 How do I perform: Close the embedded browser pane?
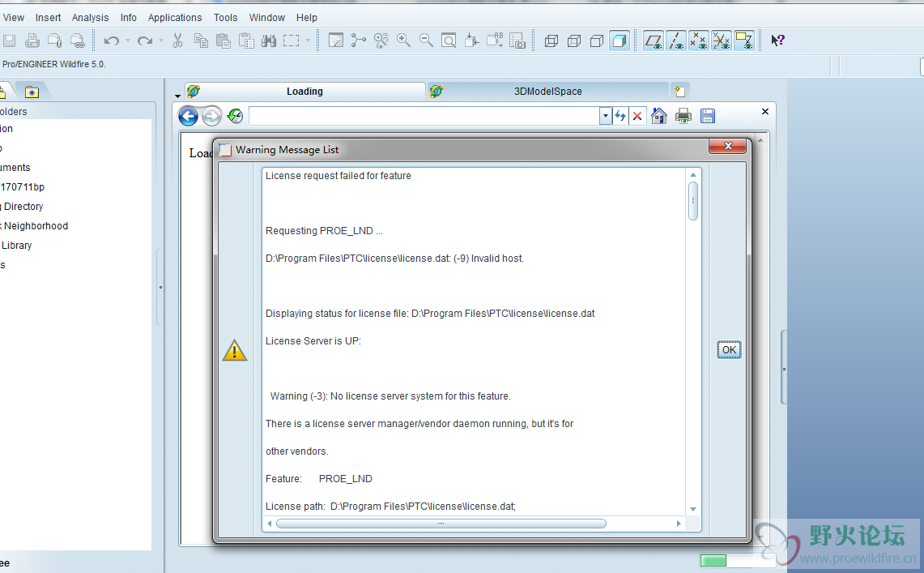coord(765,111)
